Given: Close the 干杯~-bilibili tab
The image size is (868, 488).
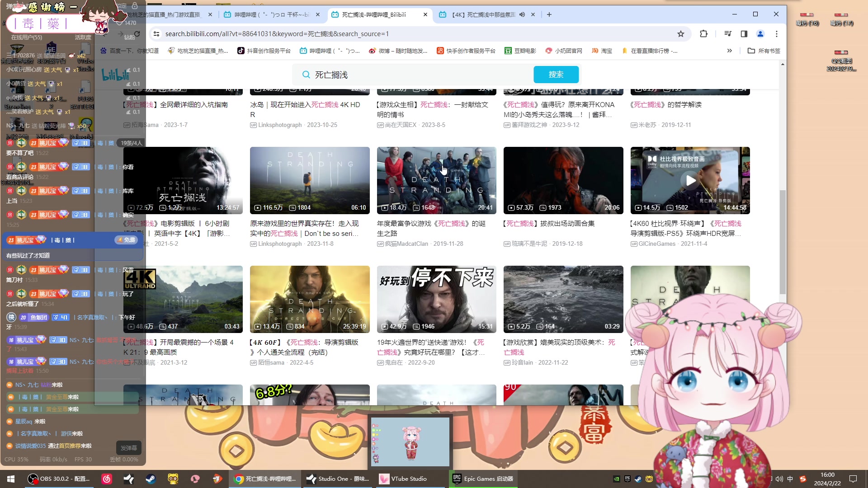Looking at the screenshot, I should (318, 14).
